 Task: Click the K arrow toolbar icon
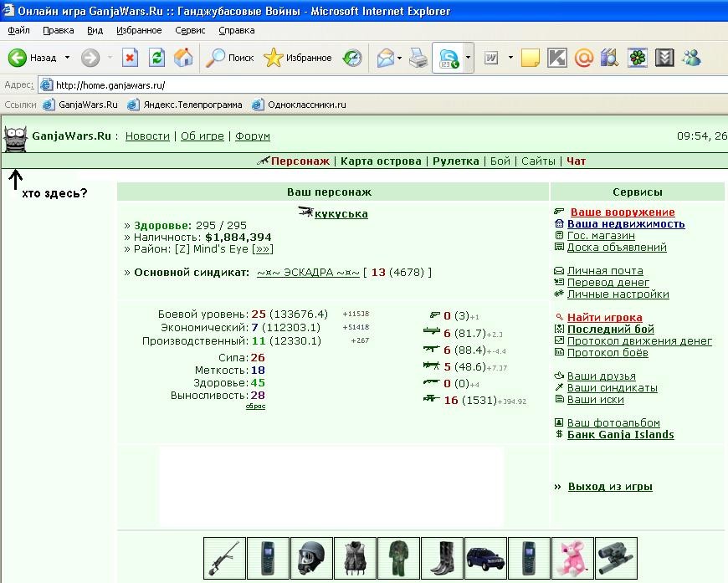[557, 58]
